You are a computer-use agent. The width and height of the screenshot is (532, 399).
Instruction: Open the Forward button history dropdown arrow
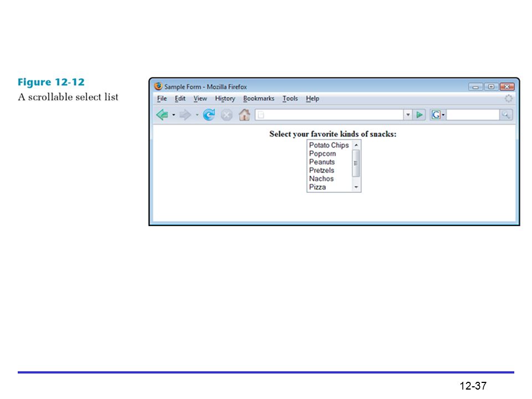pyautogui.click(x=197, y=115)
